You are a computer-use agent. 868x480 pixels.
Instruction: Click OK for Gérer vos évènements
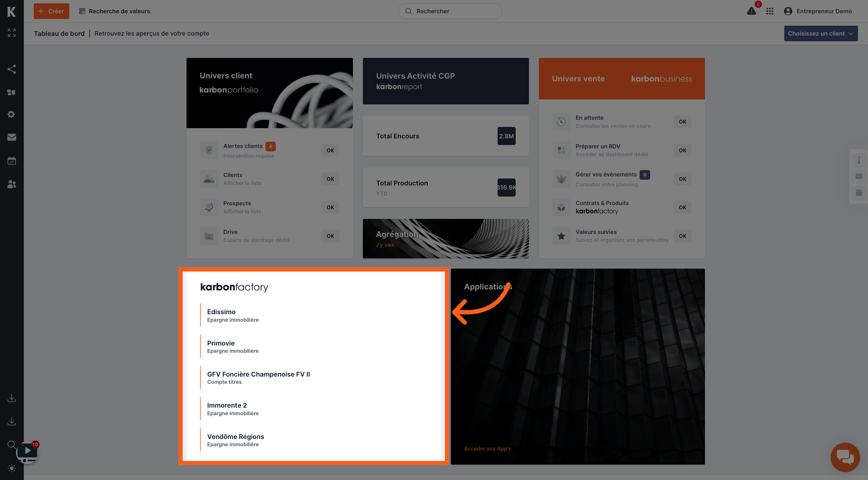(x=682, y=179)
